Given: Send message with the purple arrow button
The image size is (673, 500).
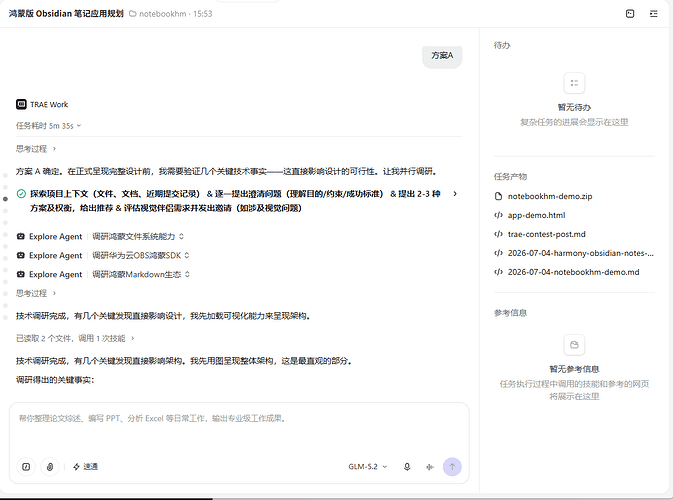Looking at the screenshot, I should coord(452,467).
